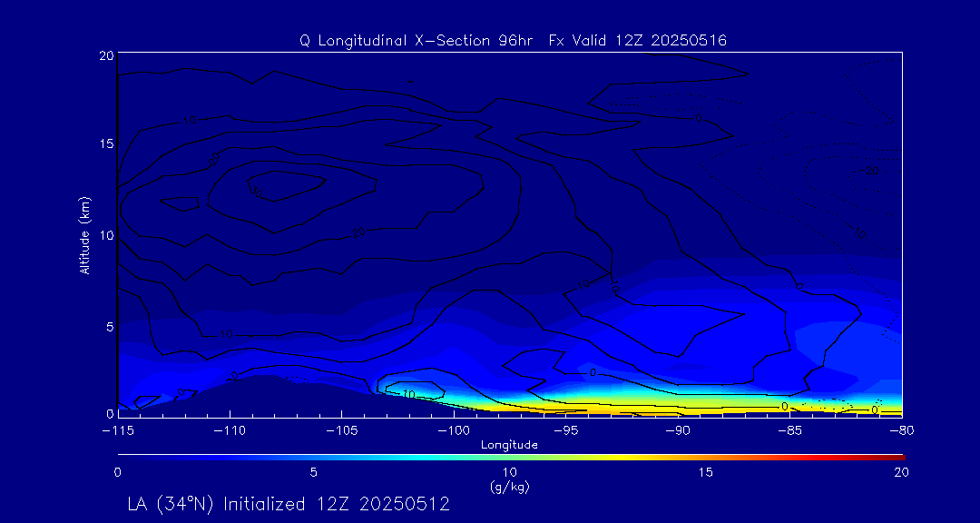Screen dimensions: 980x523
Task: Click the altitude axis "0" tick label
Action: (109, 413)
